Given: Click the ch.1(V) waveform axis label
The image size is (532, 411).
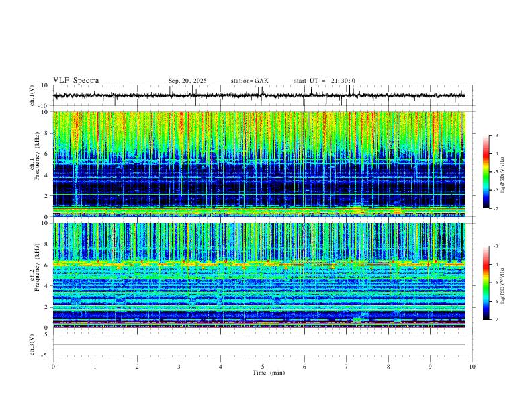Looking at the screenshot, I should pyautogui.click(x=32, y=95).
